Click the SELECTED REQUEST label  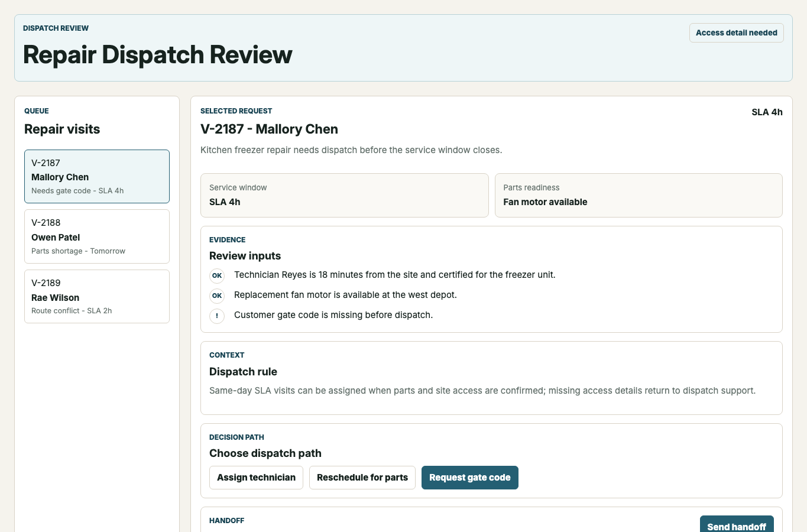click(x=236, y=111)
